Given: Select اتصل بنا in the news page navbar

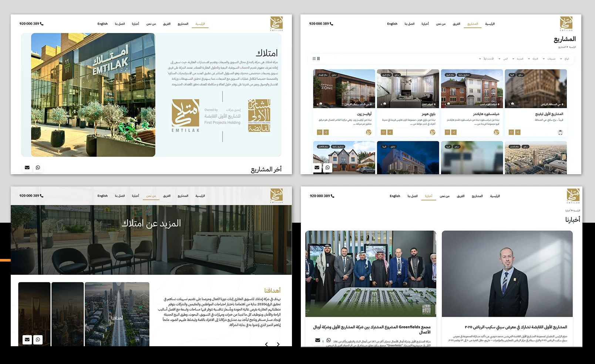Looking at the screenshot, I should [x=413, y=196].
